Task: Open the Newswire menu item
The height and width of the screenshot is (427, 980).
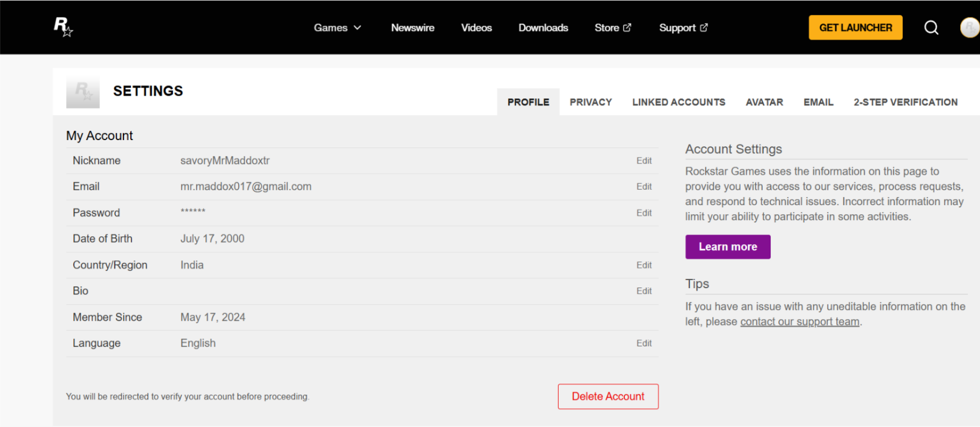Action: 412,27
